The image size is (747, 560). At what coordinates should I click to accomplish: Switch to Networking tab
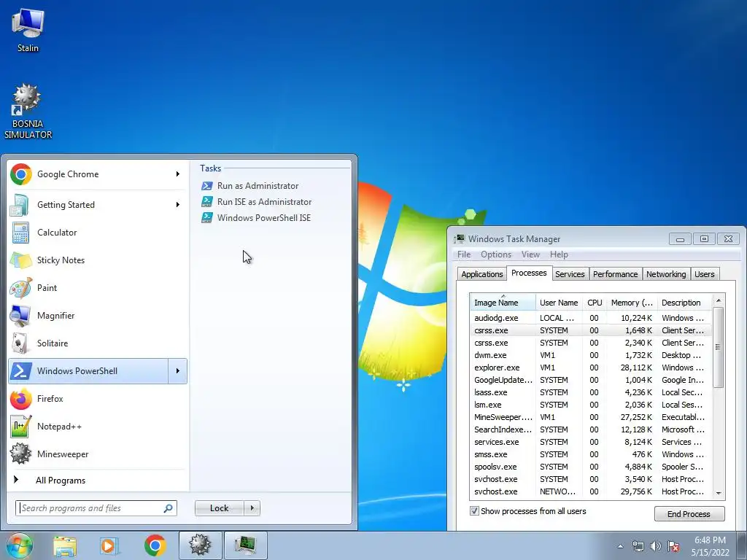coord(666,274)
